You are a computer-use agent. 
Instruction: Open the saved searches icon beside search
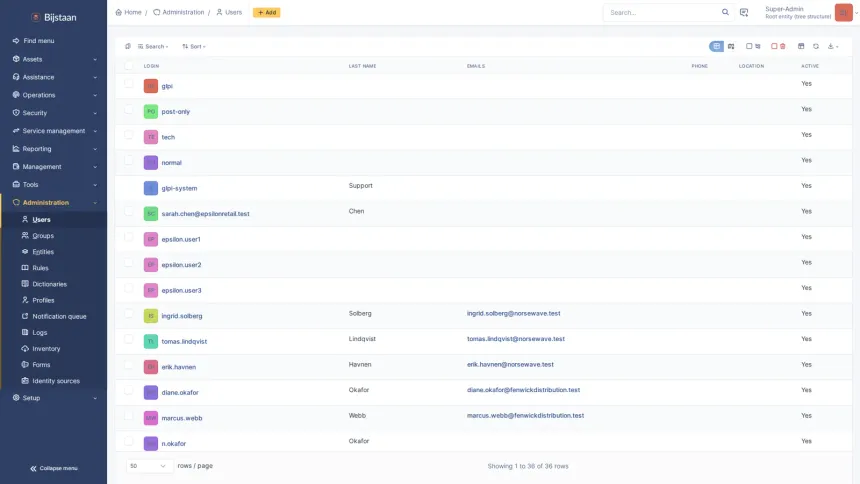(744, 12)
